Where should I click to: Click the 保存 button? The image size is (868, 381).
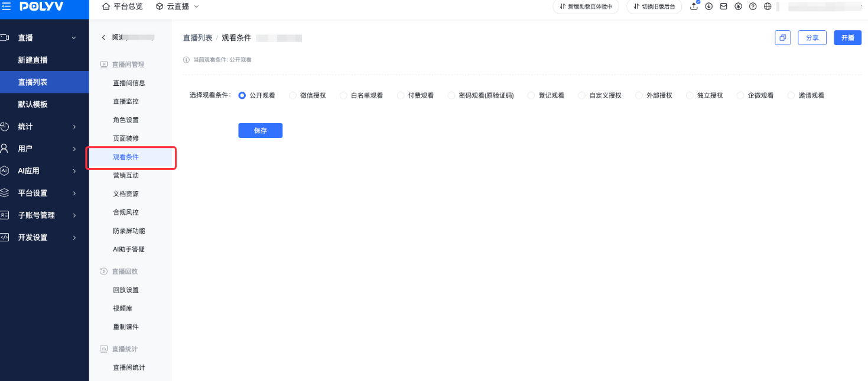pos(261,130)
